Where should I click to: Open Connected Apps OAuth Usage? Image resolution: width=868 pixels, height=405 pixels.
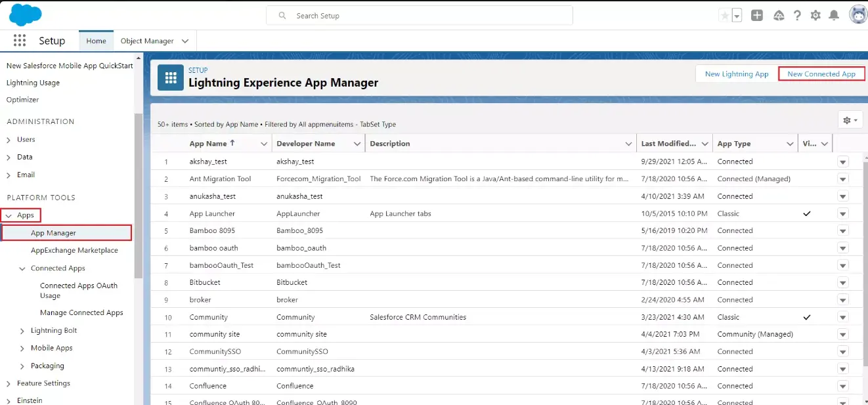[79, 290]
